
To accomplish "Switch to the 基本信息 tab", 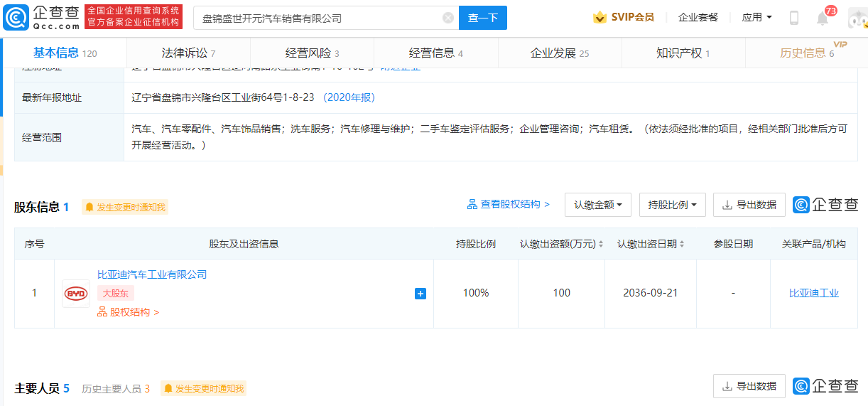I will [x=65, y=53].
